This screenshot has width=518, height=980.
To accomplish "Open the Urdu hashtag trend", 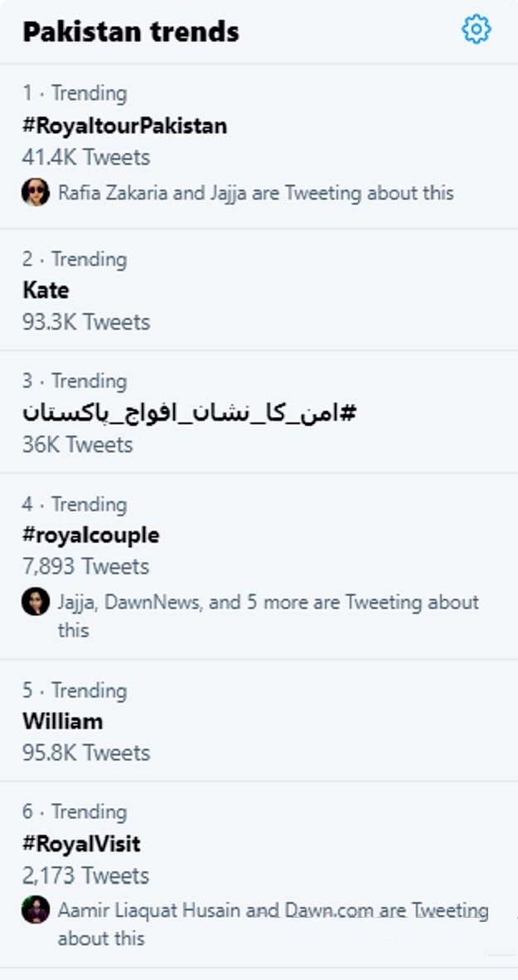I will point(189,412).
